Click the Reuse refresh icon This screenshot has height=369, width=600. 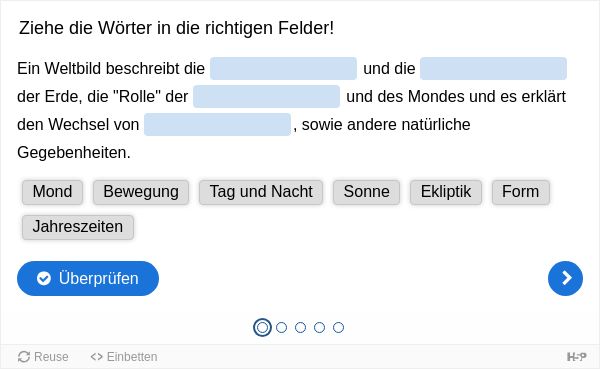coord(24,357)
